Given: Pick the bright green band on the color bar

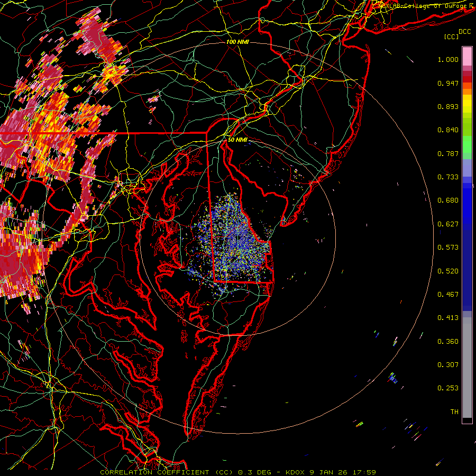Looking at the screenshot, I should pyautogui.click(x=467, y=144).
